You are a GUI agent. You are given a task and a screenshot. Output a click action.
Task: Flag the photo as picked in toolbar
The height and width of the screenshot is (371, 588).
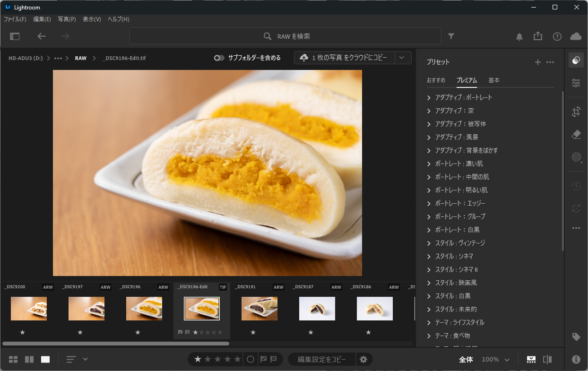[263, 360]
